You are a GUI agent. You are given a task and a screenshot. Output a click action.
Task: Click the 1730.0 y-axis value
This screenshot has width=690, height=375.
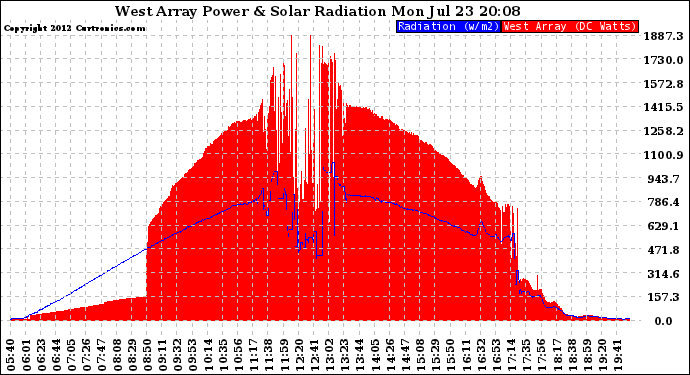click(x=663, y=60)
